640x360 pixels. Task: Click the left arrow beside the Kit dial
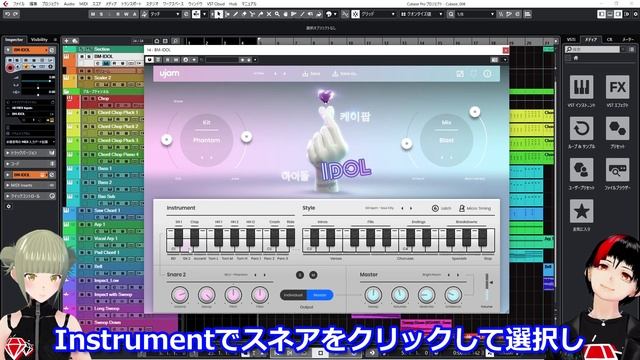[x=166, y=140]
